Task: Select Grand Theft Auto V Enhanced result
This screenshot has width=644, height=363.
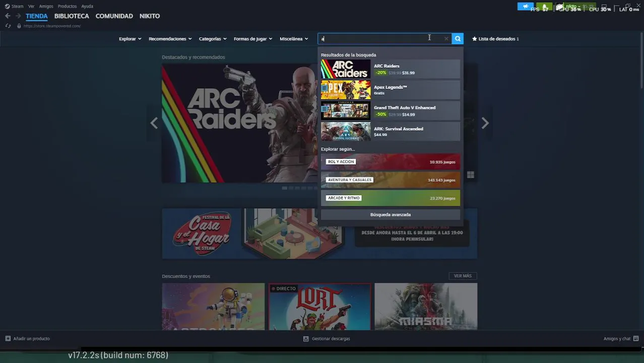Action: [391, 110]
